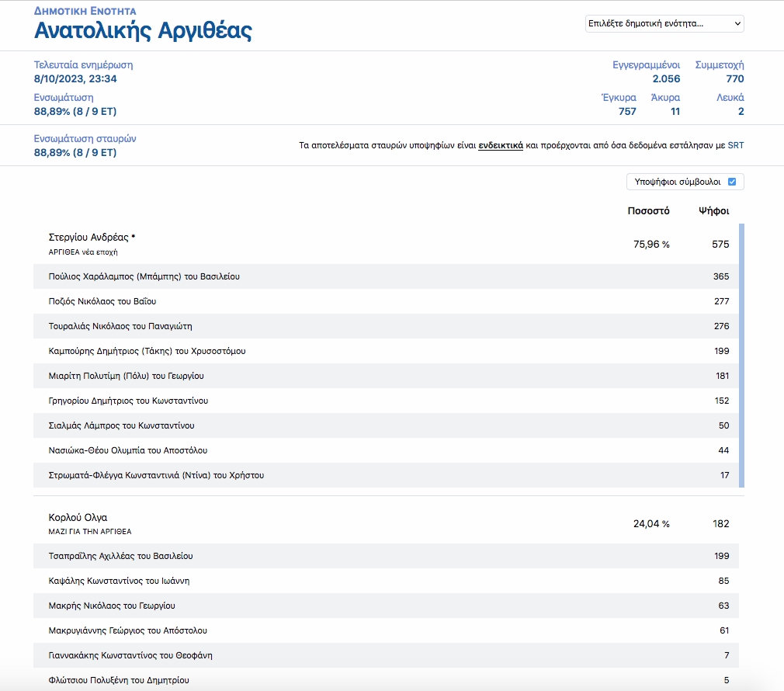Screen dimensions: 784x691
Task: Click the SRT link
Action: [x=735, y=145]
